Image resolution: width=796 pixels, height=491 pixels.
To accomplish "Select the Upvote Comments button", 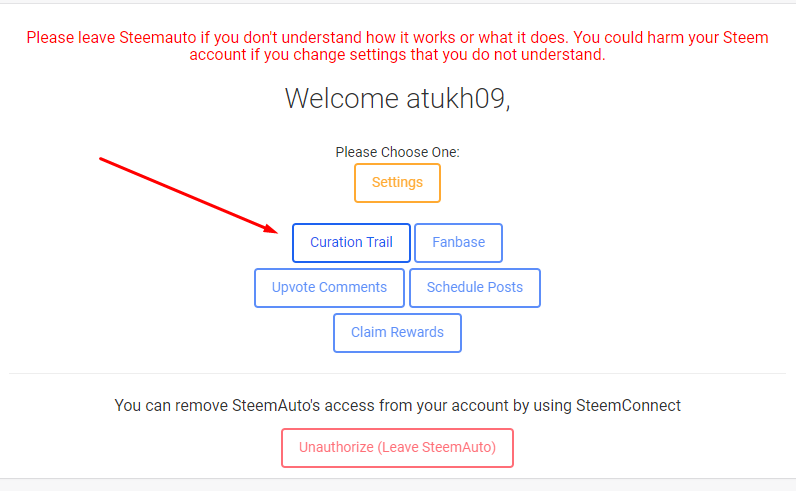I will (329, 288).
